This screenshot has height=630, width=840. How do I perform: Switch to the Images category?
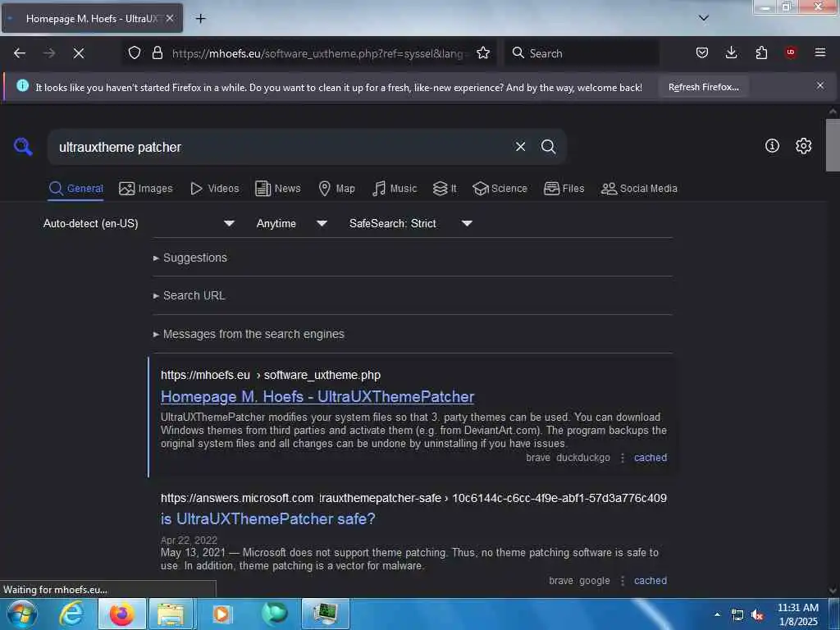(146, 189)
